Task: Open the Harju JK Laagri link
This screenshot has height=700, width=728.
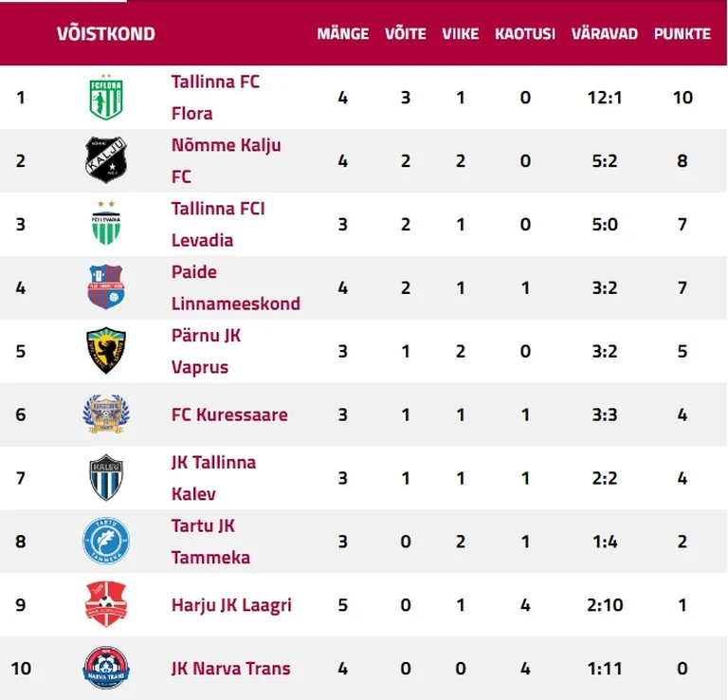Action: coord(231,605)
